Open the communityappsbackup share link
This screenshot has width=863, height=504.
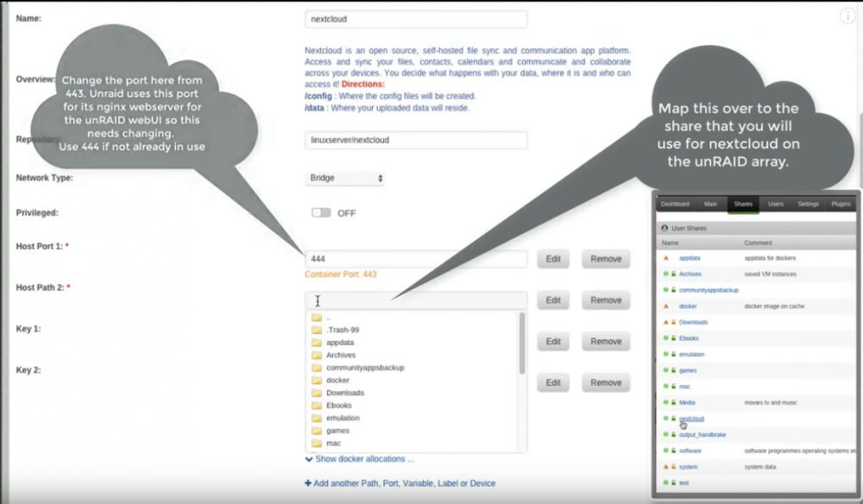pyautogui.click(x=709, y=290)
